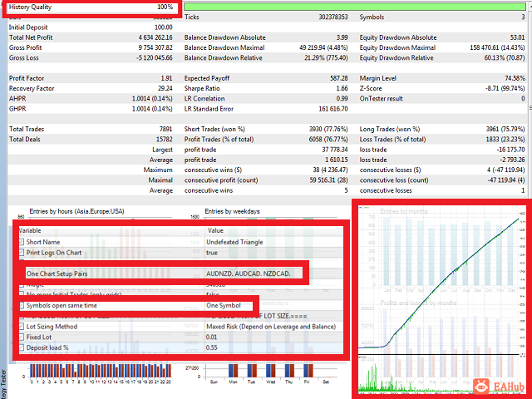Viewport: 532px width, 399px height.
Task: Select the Deposit load value 0.55
Action: [211, 347]
